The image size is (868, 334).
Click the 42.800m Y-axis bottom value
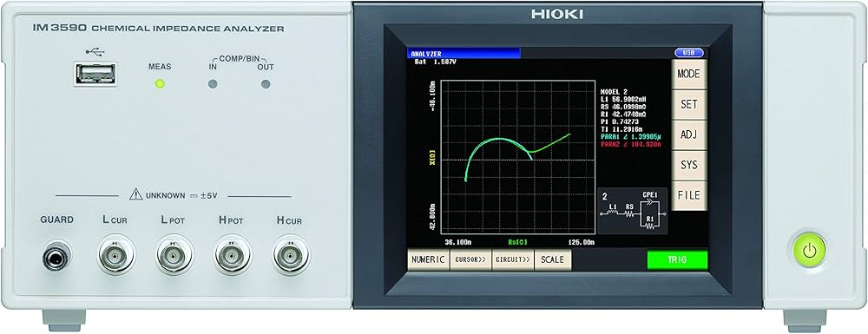point(432,218)
